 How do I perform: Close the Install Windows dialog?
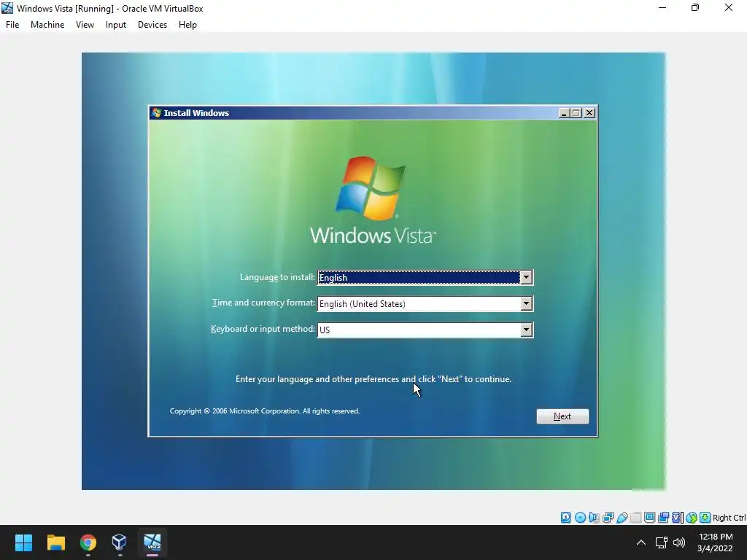(589, 113)
